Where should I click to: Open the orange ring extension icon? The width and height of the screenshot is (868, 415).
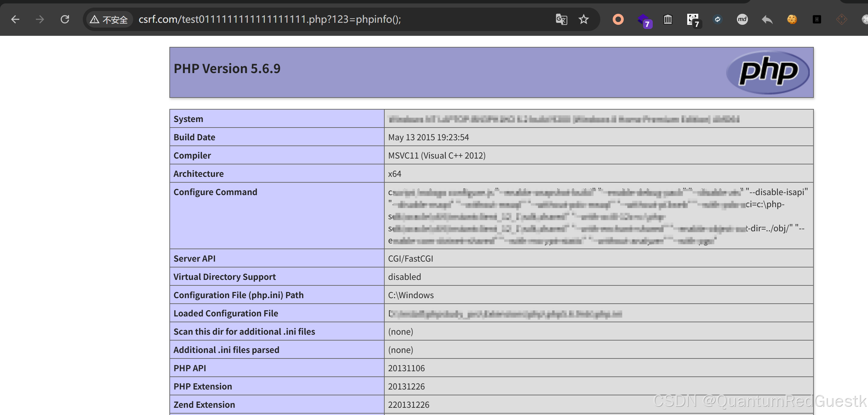click(618, 19)
